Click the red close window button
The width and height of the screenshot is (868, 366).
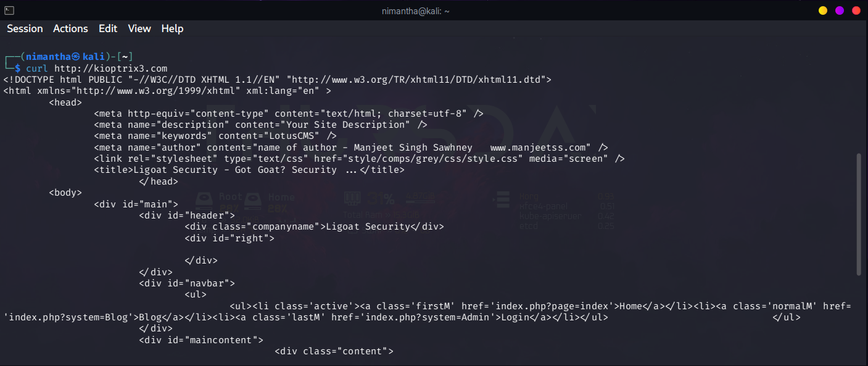[856, 10]
